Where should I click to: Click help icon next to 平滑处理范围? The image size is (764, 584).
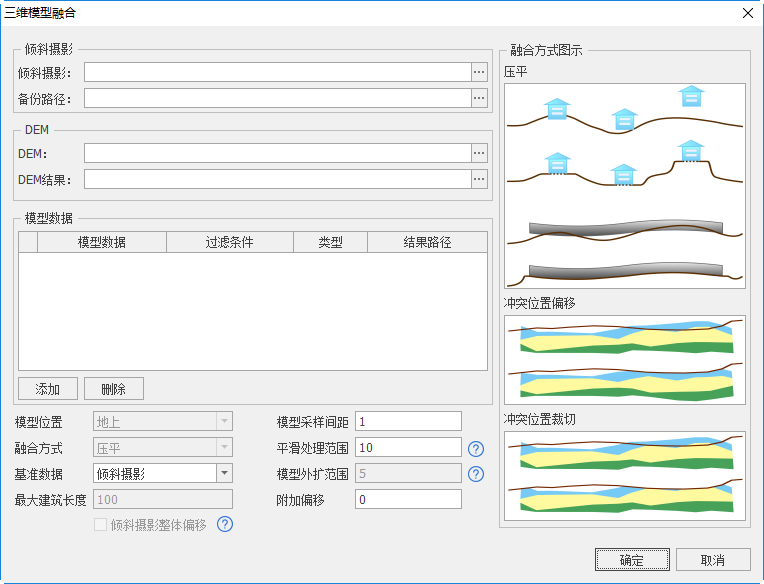tap(476, 448)
